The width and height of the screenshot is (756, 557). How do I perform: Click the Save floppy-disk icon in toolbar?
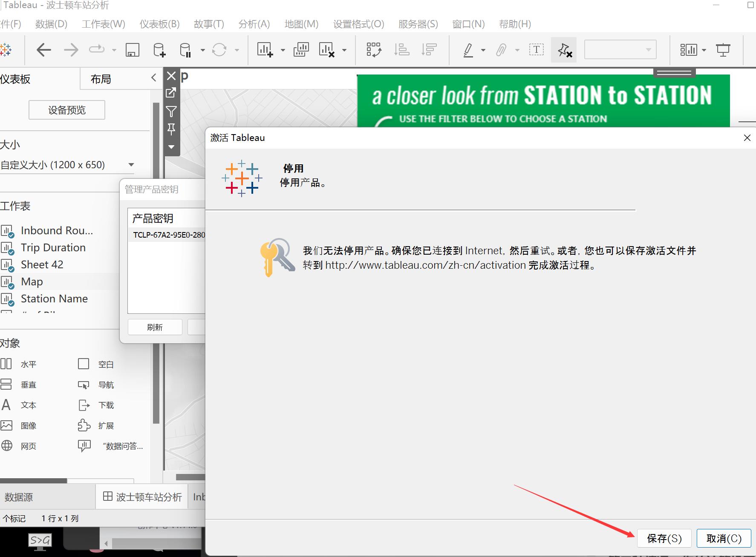coord(133,50)
